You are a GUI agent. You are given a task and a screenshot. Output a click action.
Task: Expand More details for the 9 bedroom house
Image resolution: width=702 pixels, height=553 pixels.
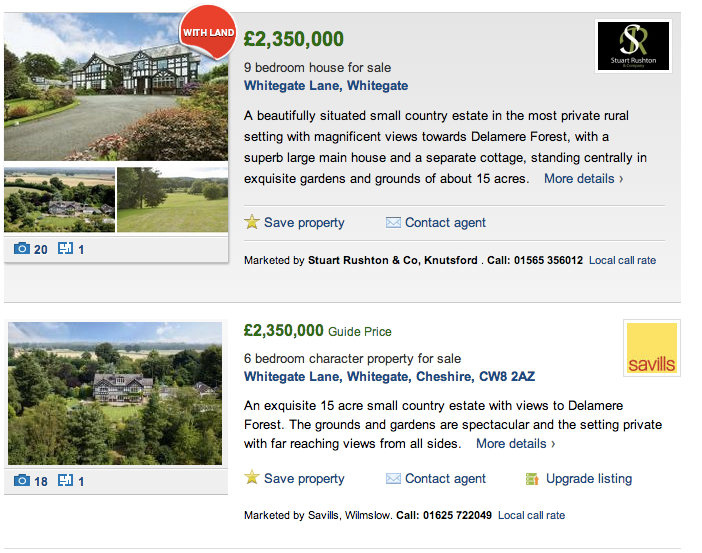583,179
